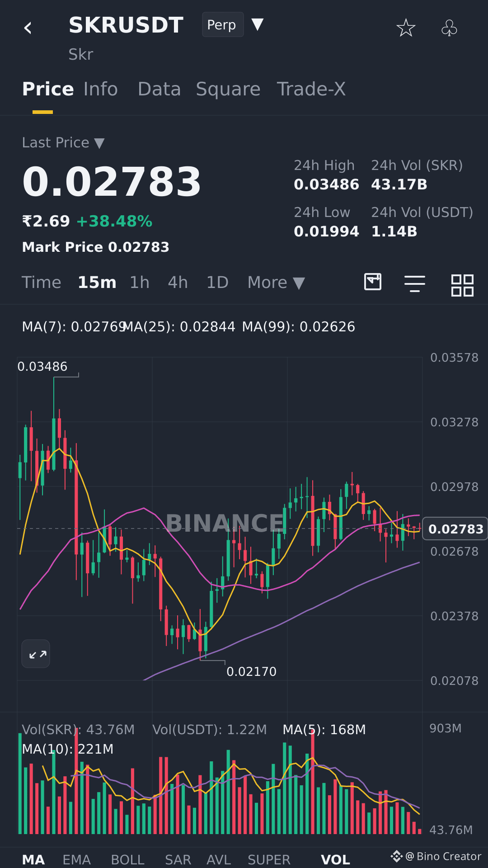Tap the +38.48% change percentage
Screen dimensions: 488x868
click(114, 222)
